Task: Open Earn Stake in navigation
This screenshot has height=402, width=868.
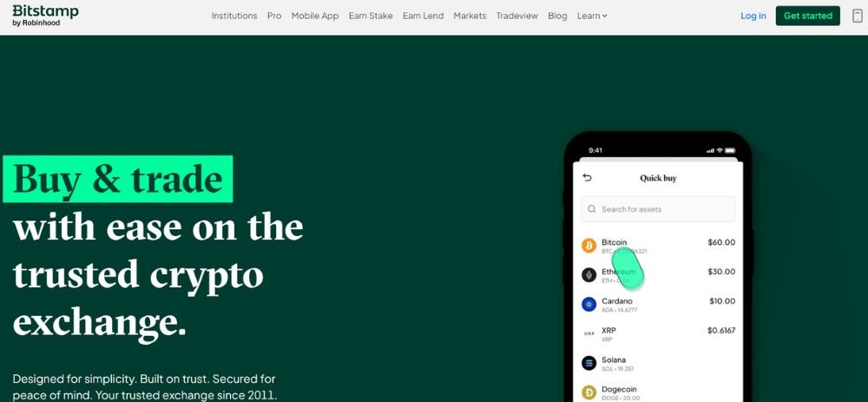Action: coord(371,16)
